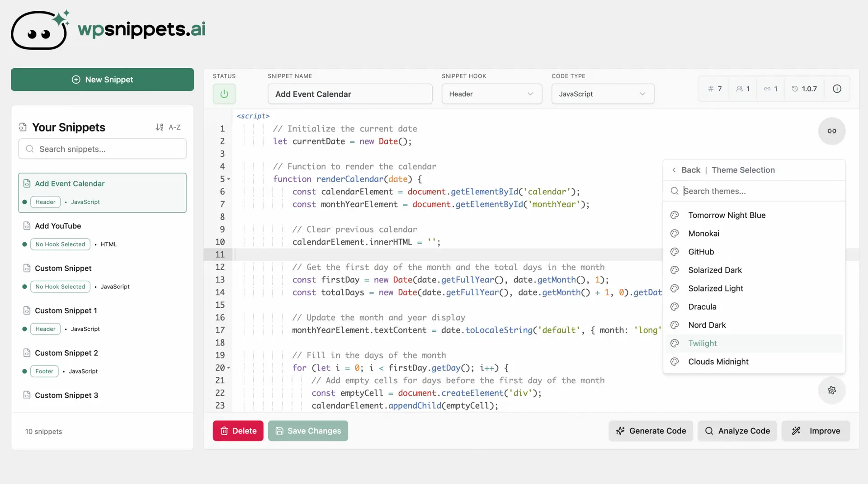Choose the Clouds Midnight theme
This screenshot has width=868, height=484.
[754, 362]
